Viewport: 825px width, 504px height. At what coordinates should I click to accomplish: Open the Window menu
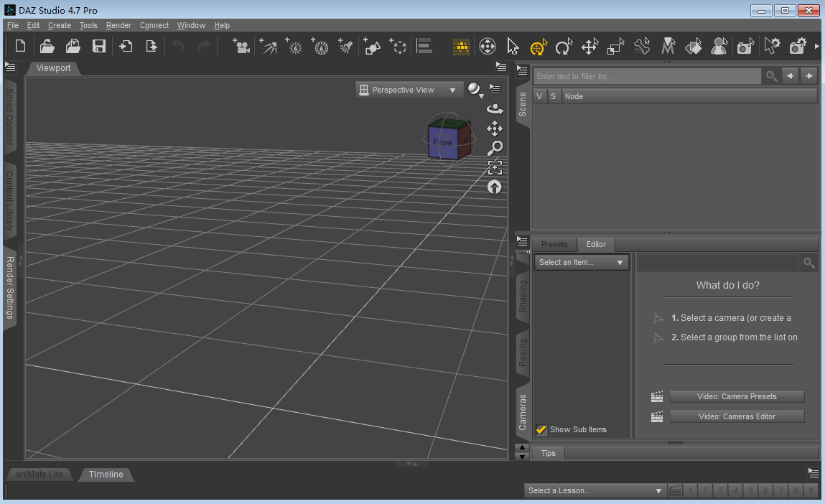point(191,25)
